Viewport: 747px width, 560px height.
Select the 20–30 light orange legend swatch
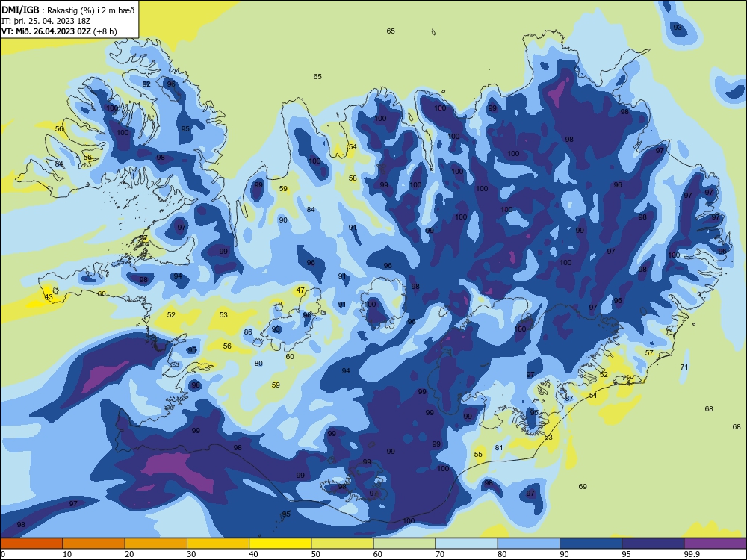tap(156, 544)
